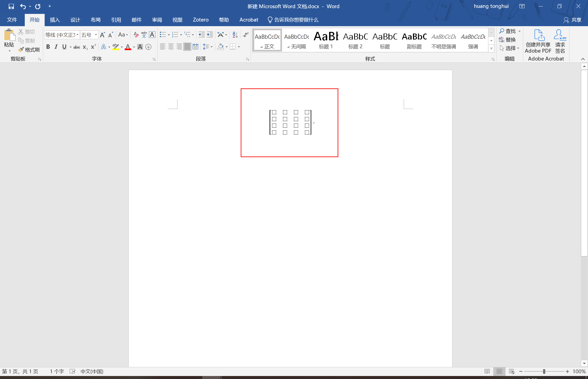This screenshot has width=588, height=379.
Task: Click the center align icon
Action: [171, 47]
